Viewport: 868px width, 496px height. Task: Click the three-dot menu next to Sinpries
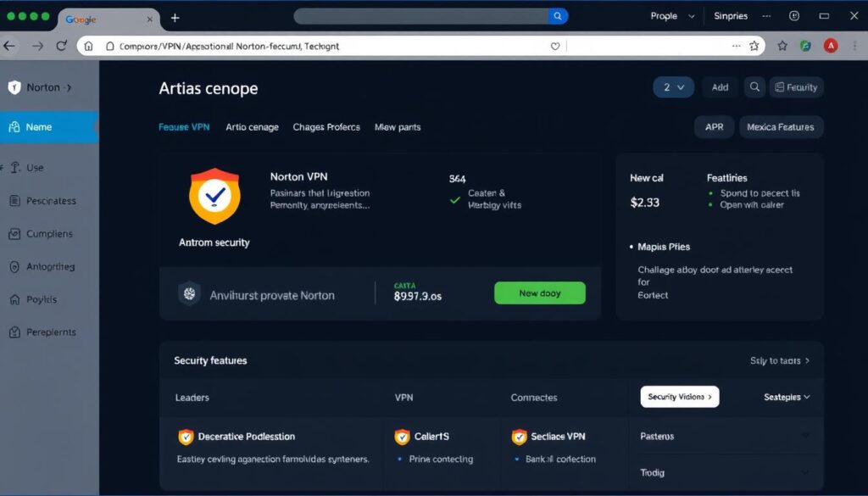(x=766, y=16)
